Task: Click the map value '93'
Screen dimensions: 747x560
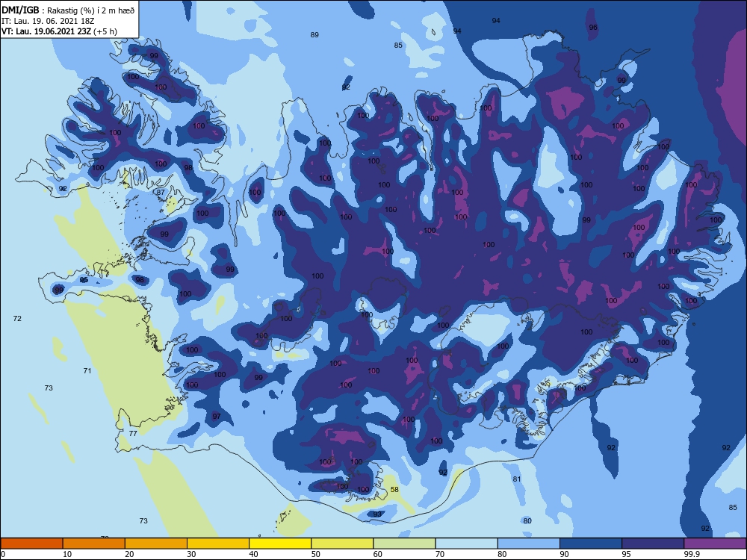Action: point(377,514)
